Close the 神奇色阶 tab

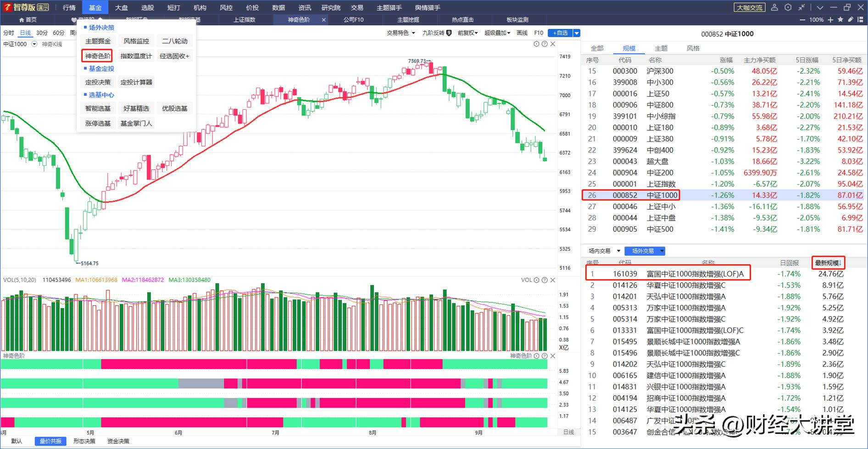coord(323,20)
